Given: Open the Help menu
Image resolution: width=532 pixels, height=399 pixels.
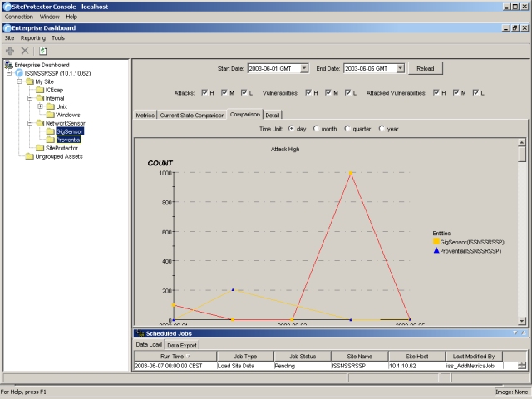Looking at the screenshot, I should coord(71,17).
